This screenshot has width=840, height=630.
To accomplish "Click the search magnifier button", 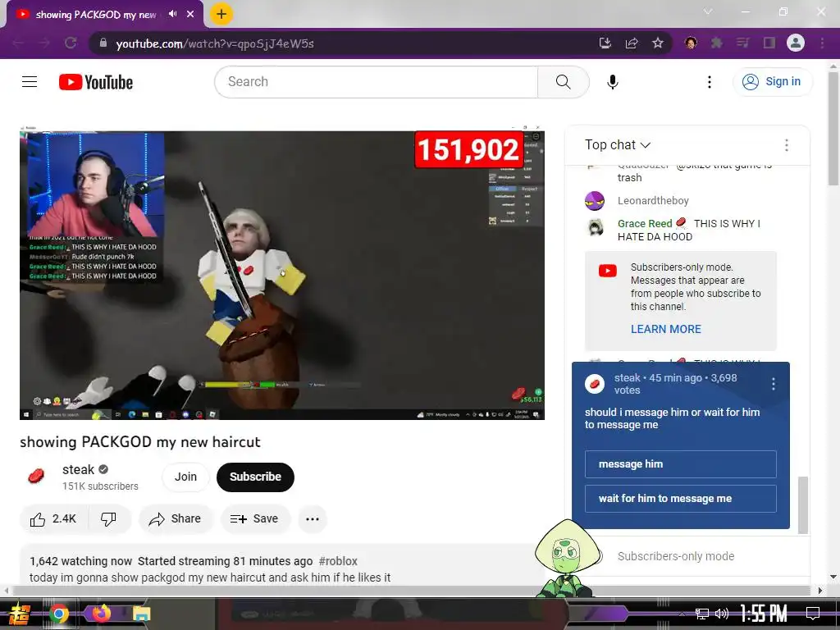I will click(x=563, y=82).
